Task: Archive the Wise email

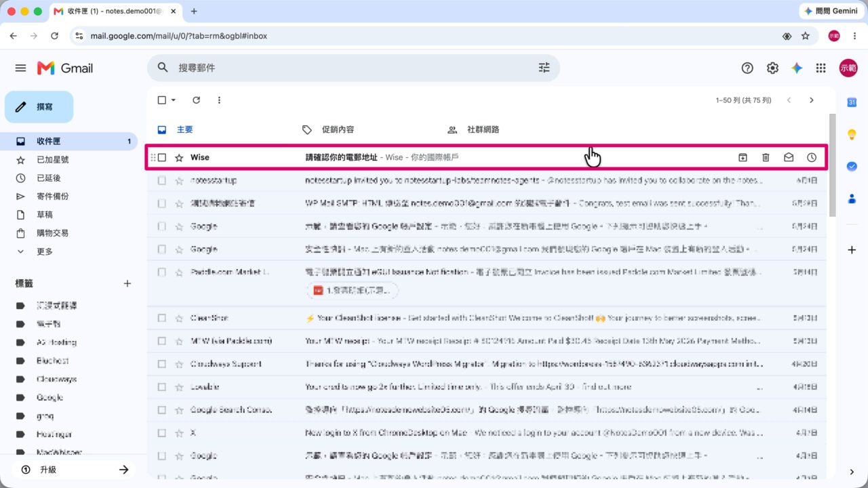Action: point(743,157)
